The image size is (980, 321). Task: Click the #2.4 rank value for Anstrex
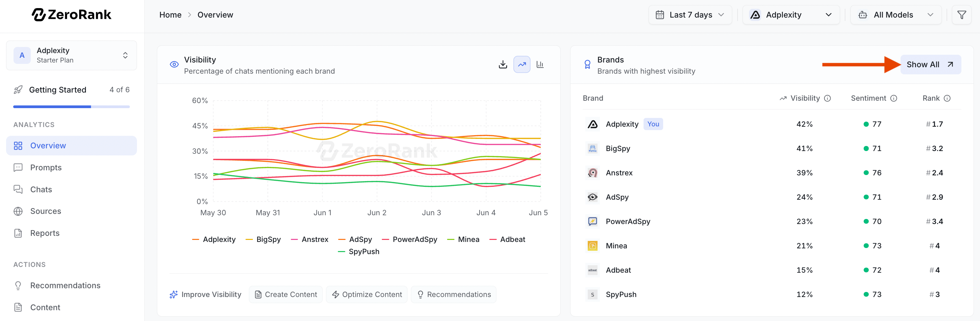(934, 173)
